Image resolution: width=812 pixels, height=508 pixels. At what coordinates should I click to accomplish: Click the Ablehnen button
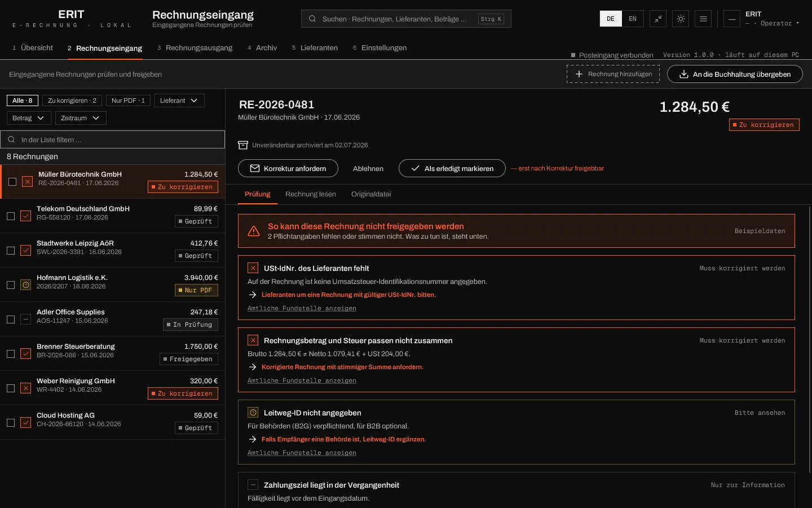368,168
